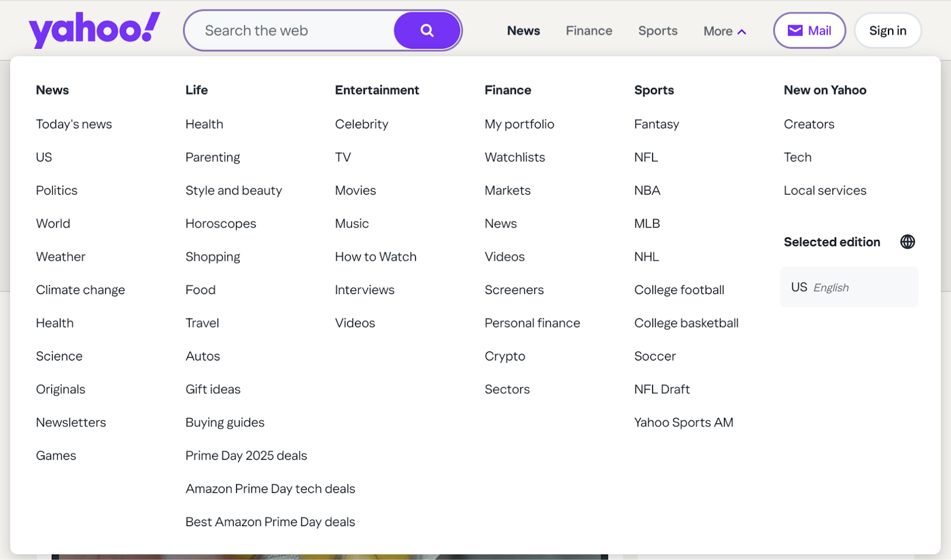Click the globe icon next to Selected edition
This screenshot has height=560, width=951.
click(906, 242)
